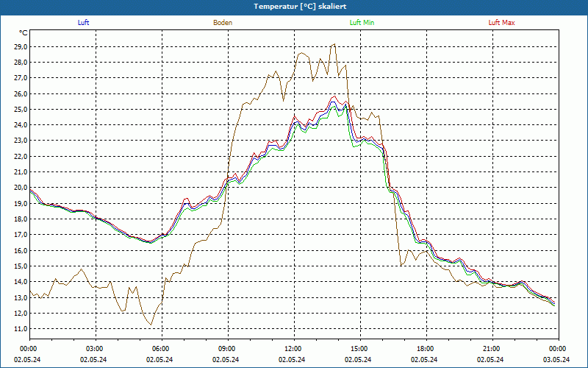Click the '18:00' time axis label

tap(426, 349)
